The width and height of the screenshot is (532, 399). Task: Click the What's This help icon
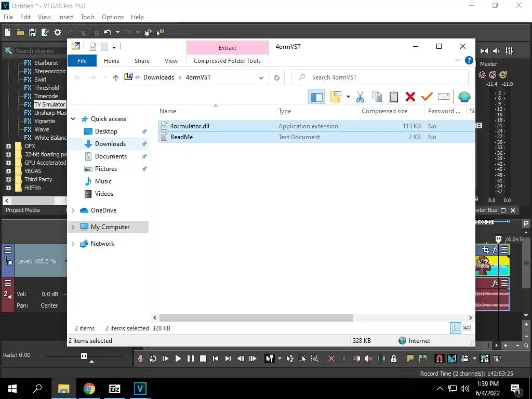160,32
